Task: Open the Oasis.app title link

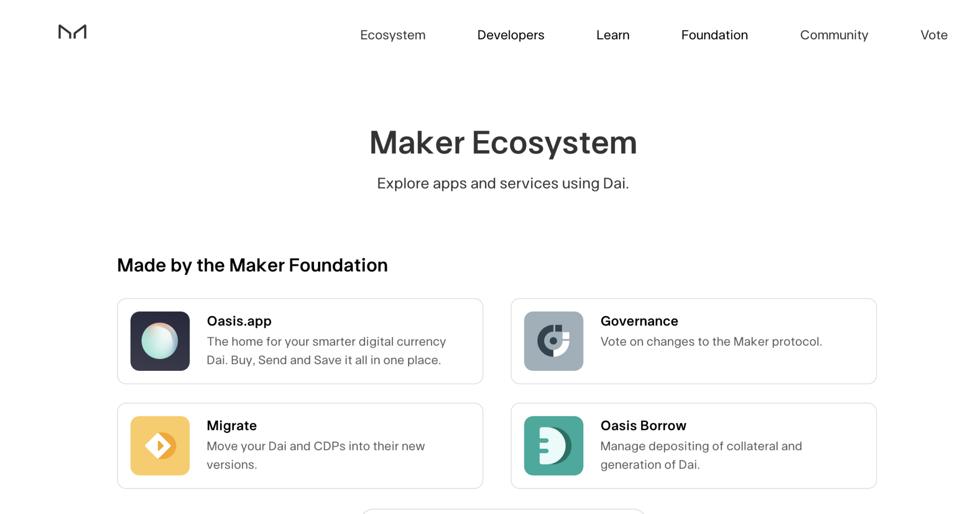Action: tap(239, 321)
